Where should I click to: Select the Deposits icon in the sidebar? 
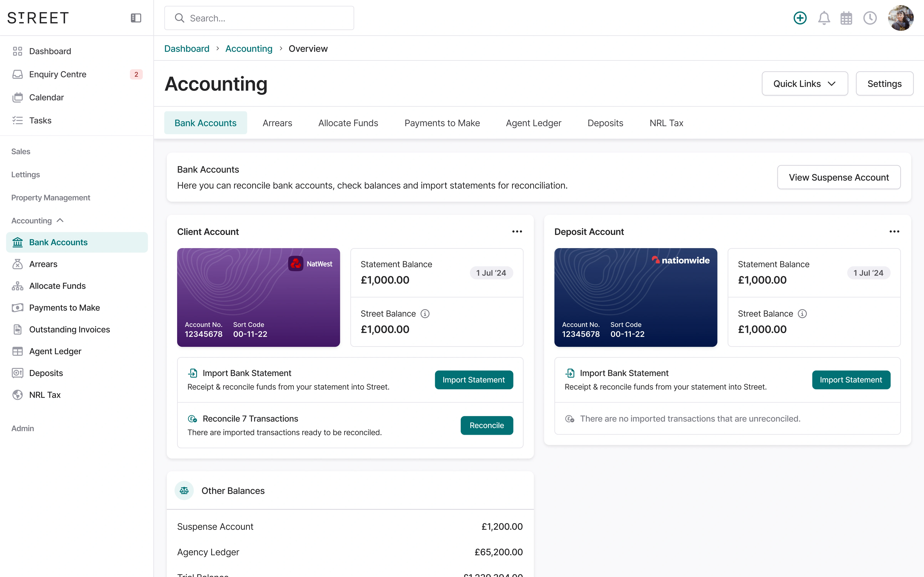pos(18,373)
